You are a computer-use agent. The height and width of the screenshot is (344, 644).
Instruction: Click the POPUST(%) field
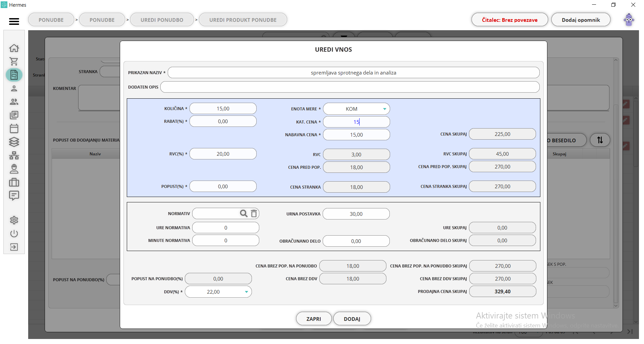point(223,186)
